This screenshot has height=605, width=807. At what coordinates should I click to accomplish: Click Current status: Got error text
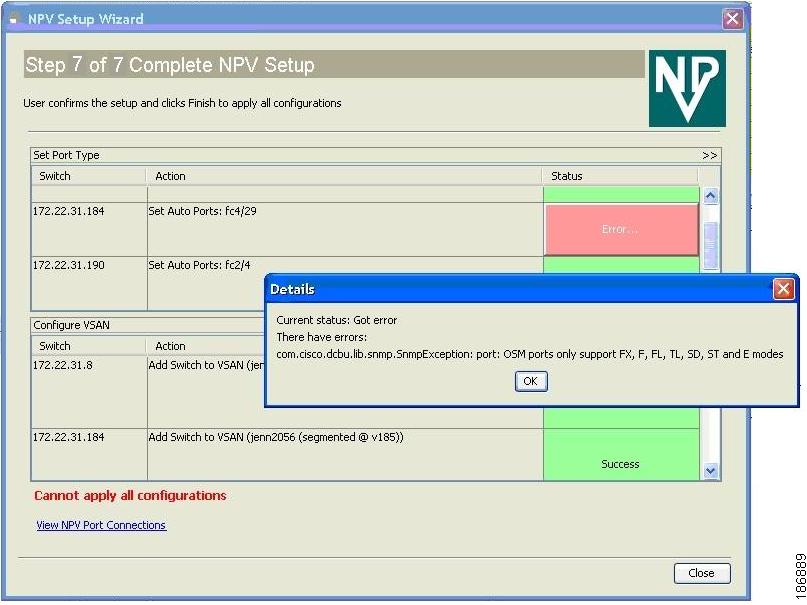pyautogui.click(x=337, y=320)
